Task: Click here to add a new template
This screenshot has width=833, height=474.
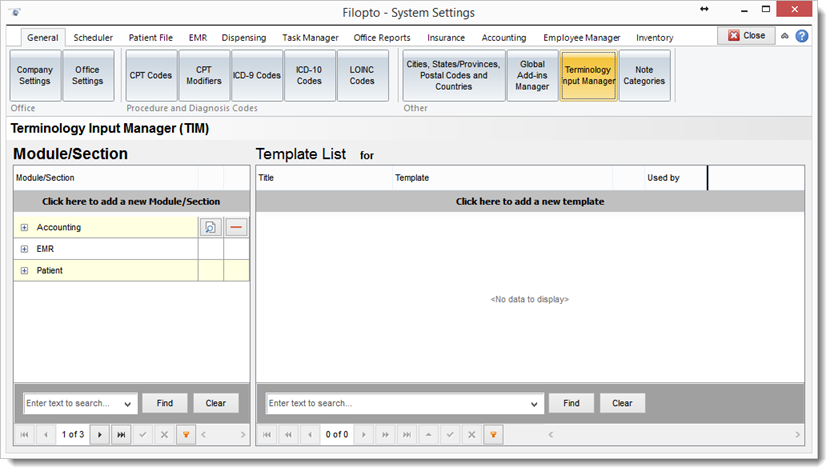Action: point(530,201)
